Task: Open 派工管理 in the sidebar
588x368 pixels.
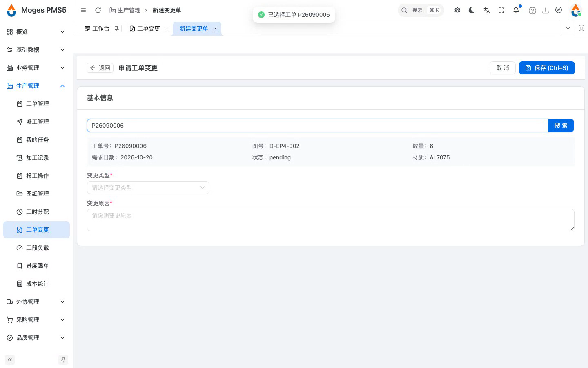Action: (x=36, y=122)
